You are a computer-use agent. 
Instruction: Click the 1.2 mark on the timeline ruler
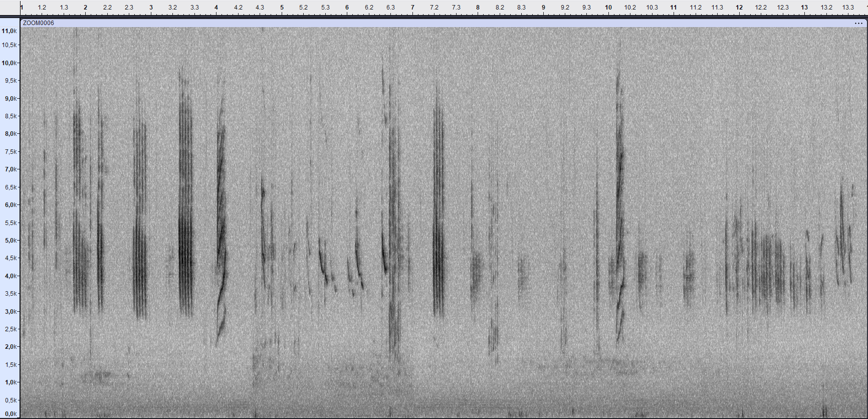[42, 8]
